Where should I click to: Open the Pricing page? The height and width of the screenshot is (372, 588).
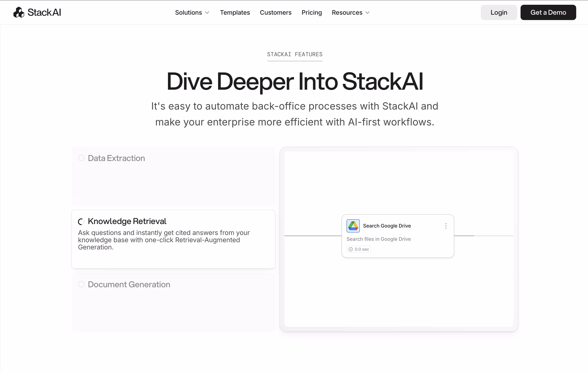[x=312, y=12]
